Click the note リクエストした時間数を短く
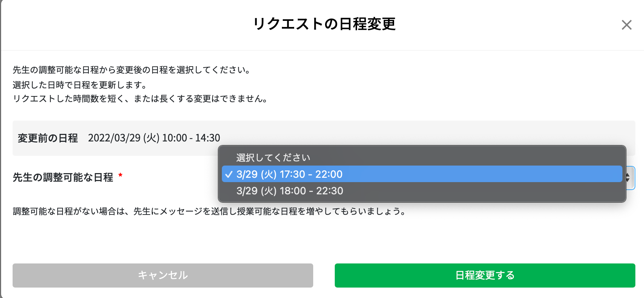The height and width of the screenshot is (298, 644). (140, 99)
